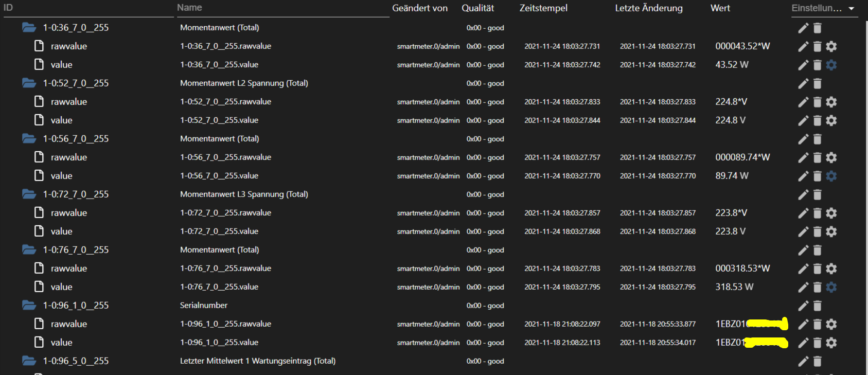Image resolution: width=868 pixels, height=375 pixels.
Task: Click the Letzte Änderung column header
Action: [649, 8]
